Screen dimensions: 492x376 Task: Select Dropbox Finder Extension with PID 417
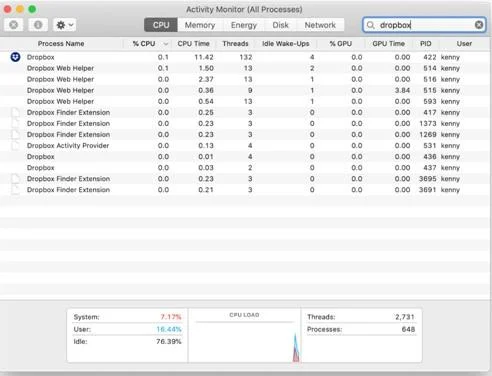[x=245, y=112]
